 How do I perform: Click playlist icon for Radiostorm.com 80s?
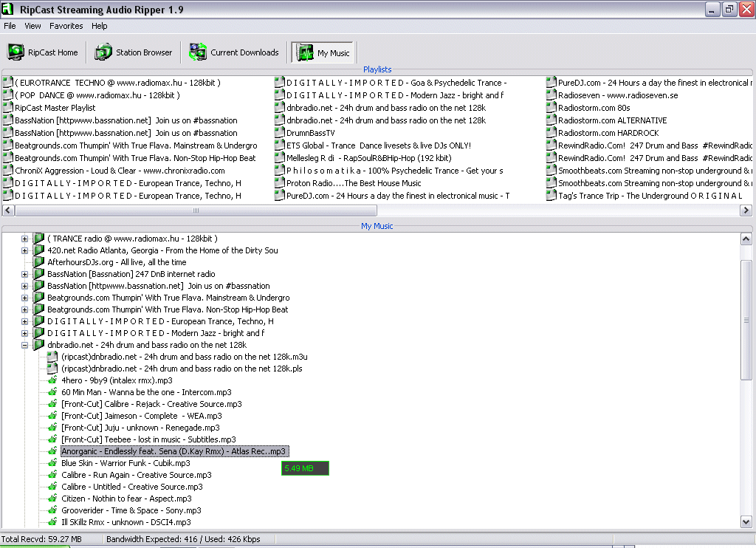coord(551,107)
